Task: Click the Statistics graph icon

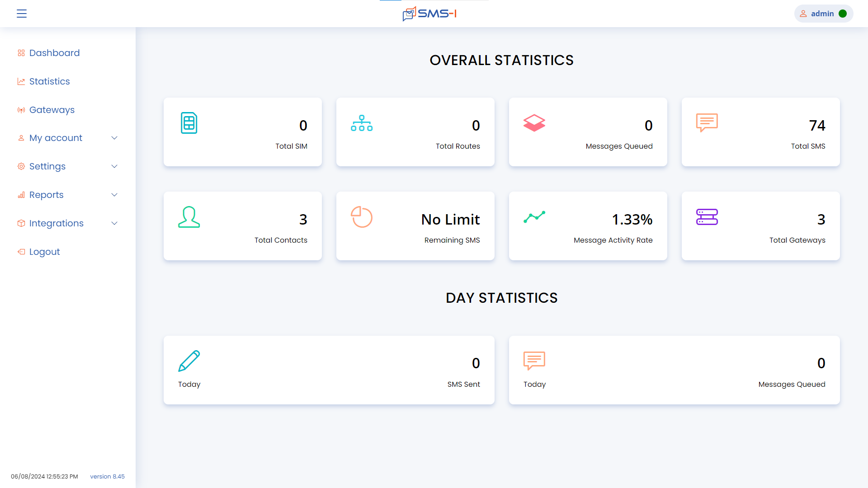Action: [x=21, y=81]
